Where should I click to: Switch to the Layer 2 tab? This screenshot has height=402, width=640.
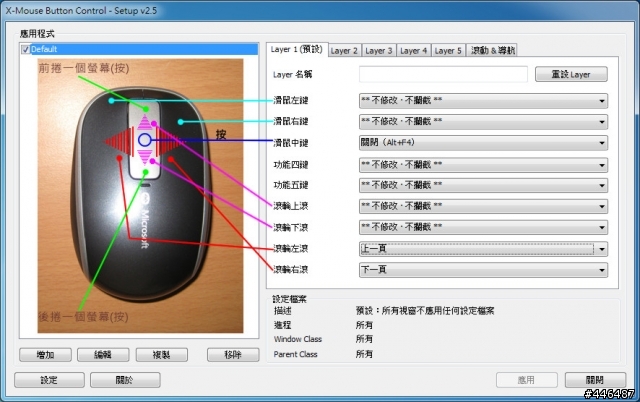[344, 51]
